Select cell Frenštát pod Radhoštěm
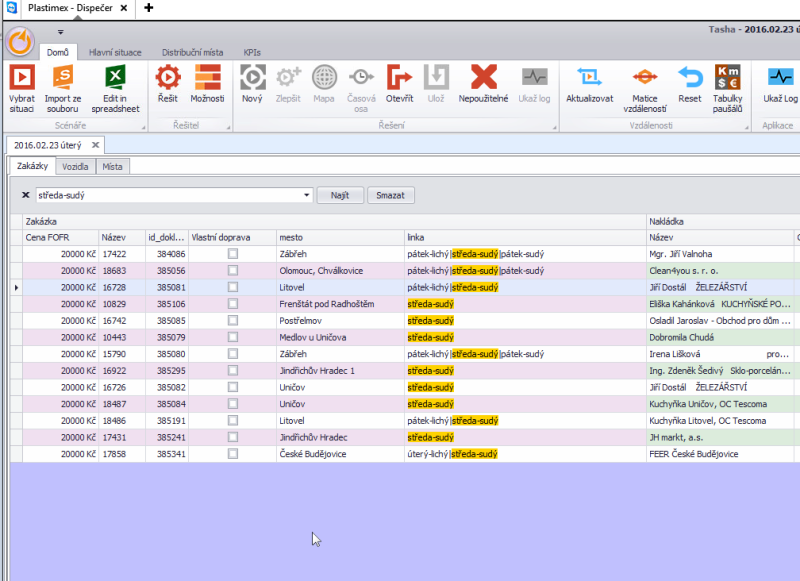This screenshot has height=581, width=800. tap(340, 304)
